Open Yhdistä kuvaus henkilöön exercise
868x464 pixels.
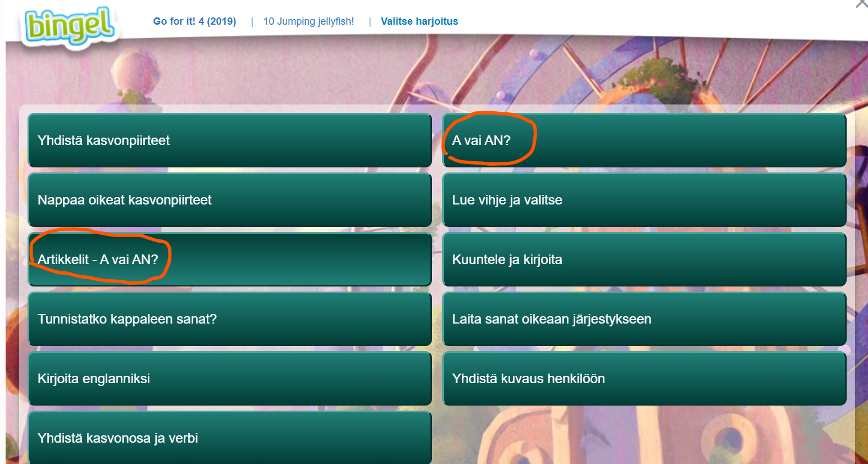pyautogui.click(x=644, y=379)
